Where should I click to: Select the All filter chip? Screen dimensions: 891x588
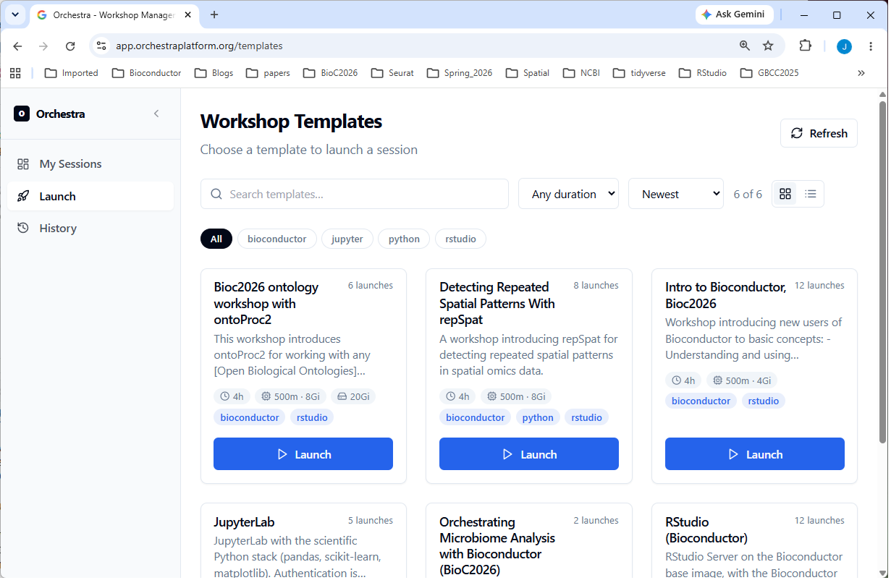coord(216,239)
